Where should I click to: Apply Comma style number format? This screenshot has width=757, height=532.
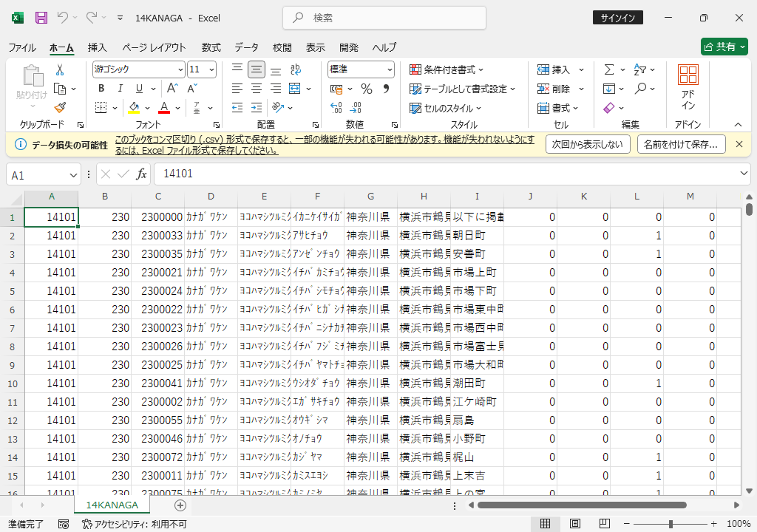tap(386, 89)
